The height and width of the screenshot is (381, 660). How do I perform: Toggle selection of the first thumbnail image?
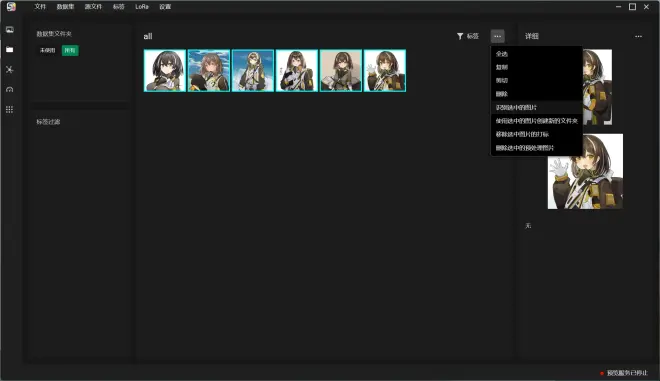click(x=165, y=71)
